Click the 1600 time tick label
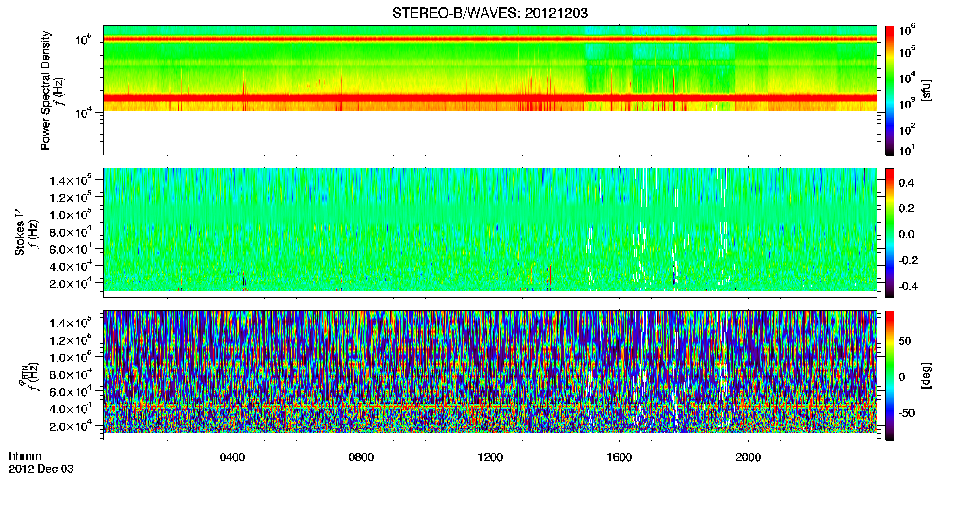The width and height of the screenshot is (980, 505). tap(620, 457)
